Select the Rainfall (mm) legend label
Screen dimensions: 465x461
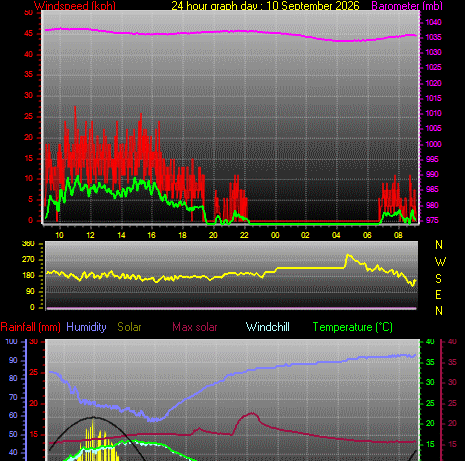(x=30, y=327)
